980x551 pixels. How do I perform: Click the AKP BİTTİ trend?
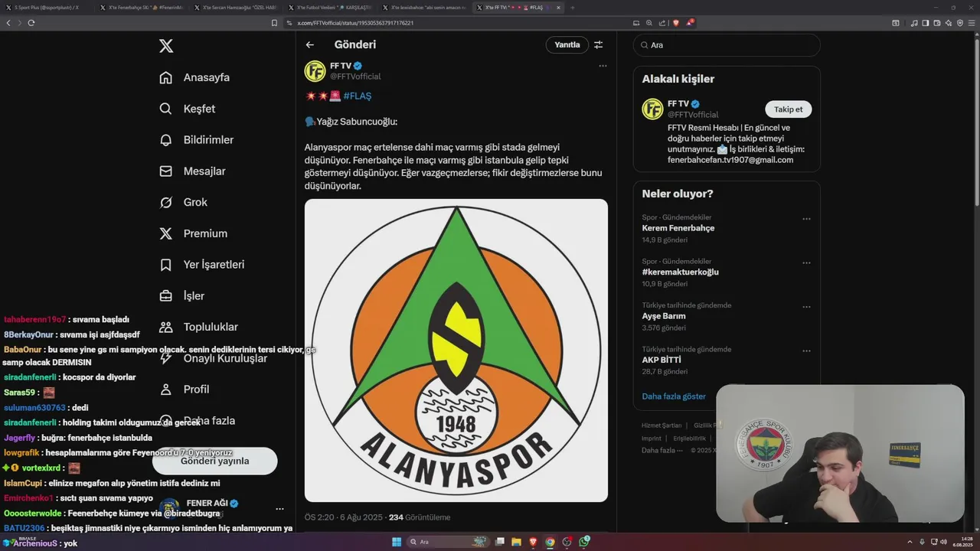[661, 360]
